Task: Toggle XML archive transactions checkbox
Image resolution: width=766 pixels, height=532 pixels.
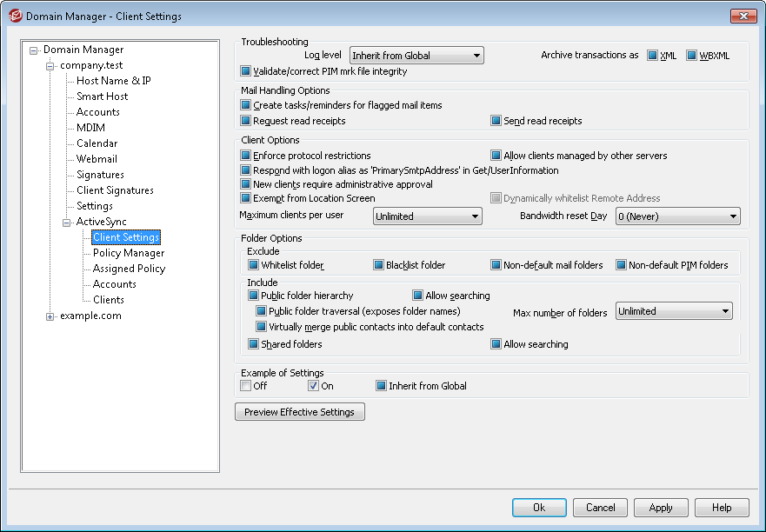Action: 653,56
